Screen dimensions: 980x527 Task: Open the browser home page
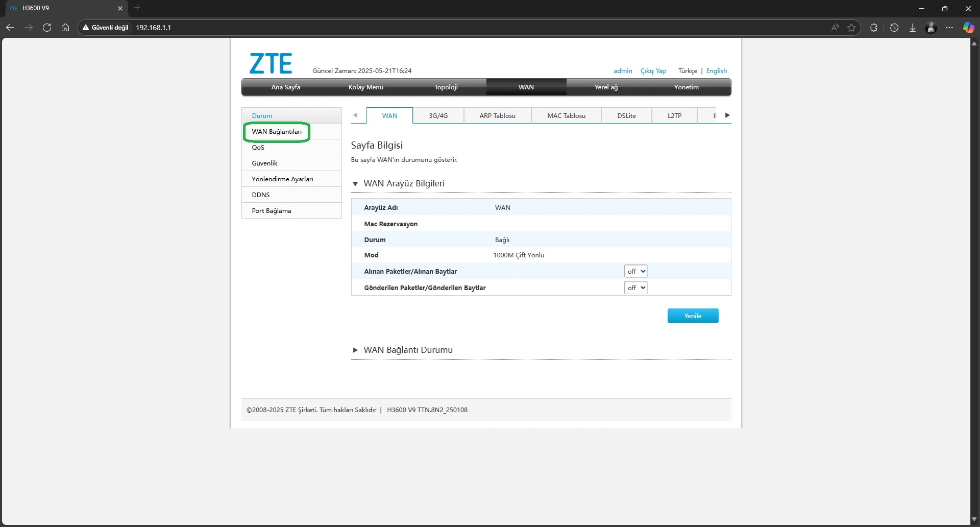coord(65,28)
